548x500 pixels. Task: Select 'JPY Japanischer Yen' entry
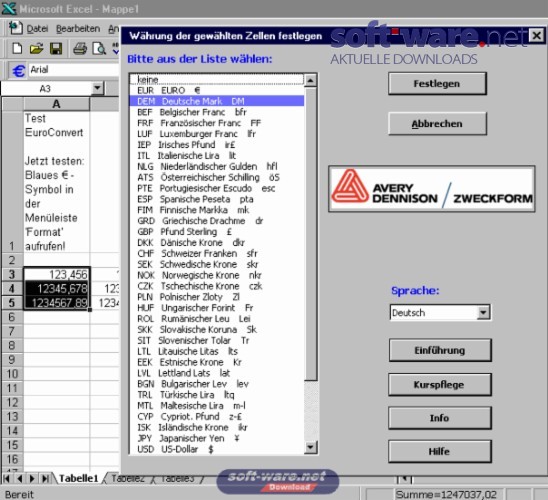(217, 438)
